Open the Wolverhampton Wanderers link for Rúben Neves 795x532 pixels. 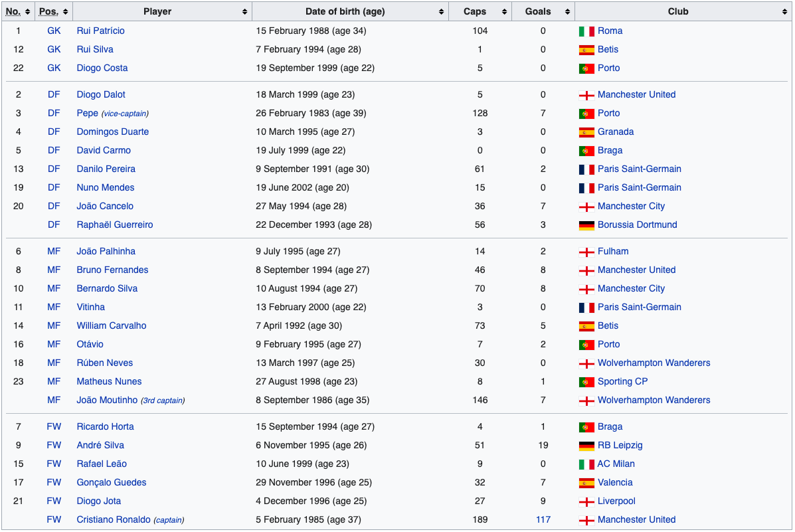pyautogui.click(x=654, y=363)
